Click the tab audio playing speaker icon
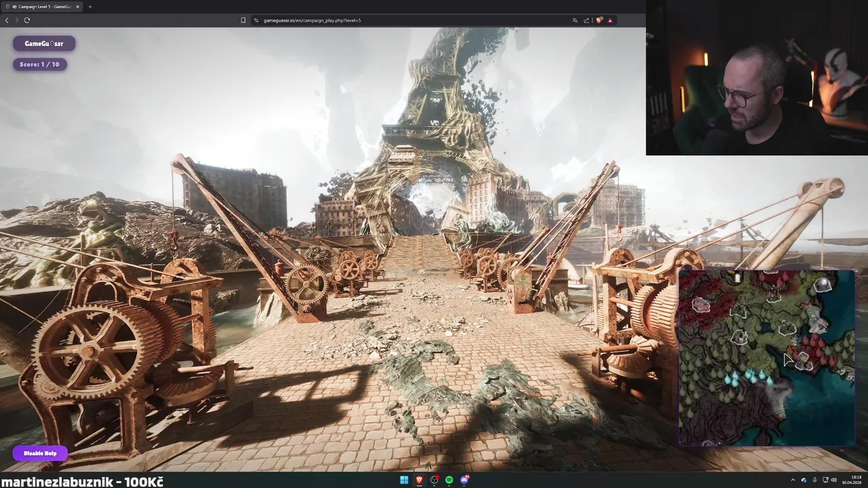Image resolution: width=868 pixels, height=488 pixels. 14,7
